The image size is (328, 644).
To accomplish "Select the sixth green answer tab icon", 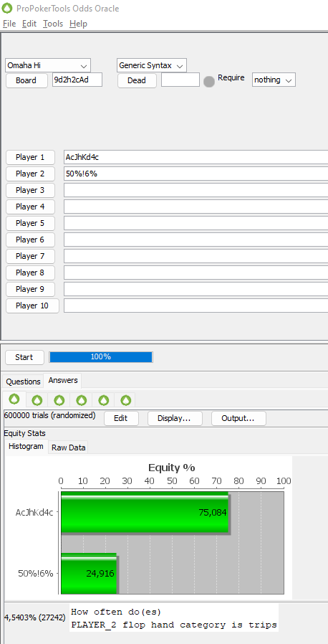I will click(126, 400).
